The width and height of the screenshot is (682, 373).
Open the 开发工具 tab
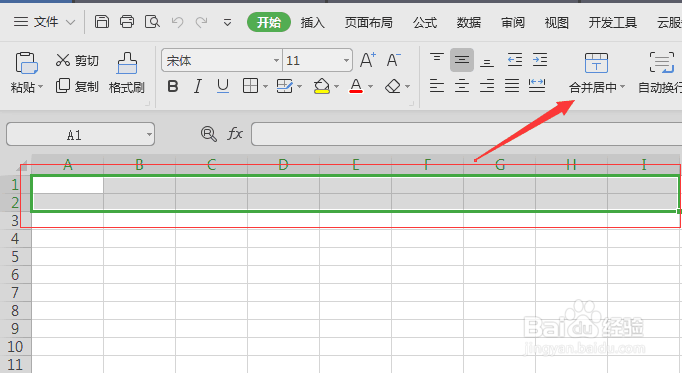coord(612,22)
